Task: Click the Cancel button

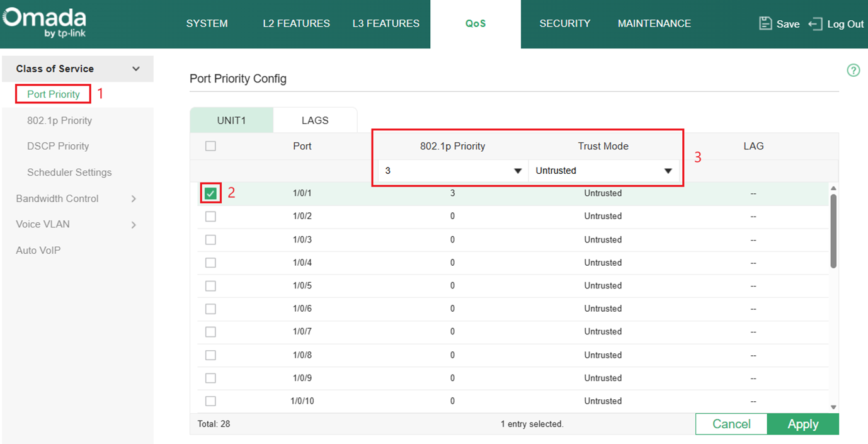Action: [731, 424]
